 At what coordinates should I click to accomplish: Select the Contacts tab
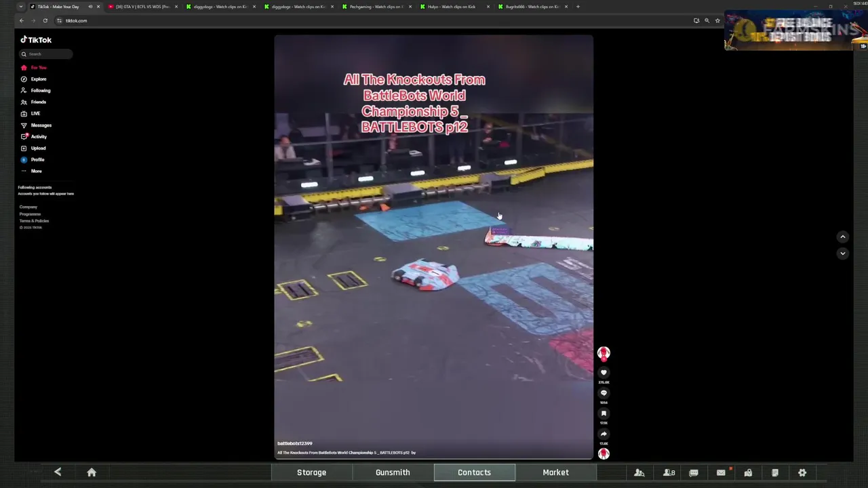[x=474, y=472]
